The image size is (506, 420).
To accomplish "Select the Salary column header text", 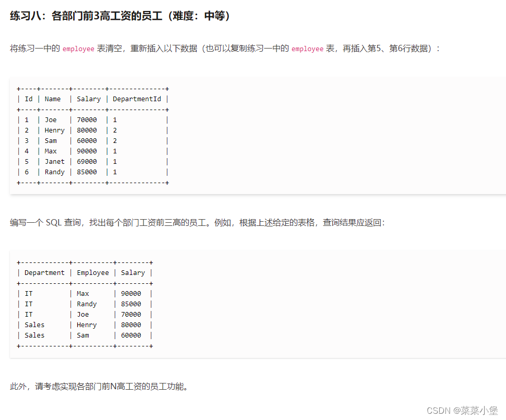I will click(89, 99).
